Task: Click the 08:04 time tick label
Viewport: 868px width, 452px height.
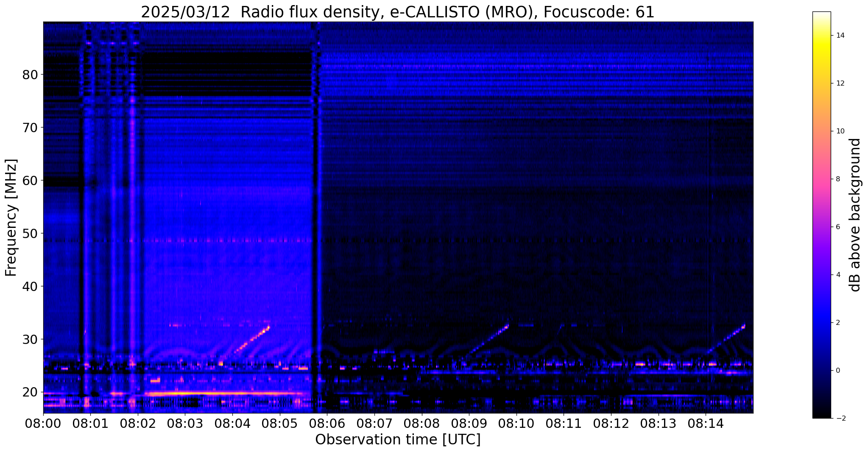Action: 232,423
